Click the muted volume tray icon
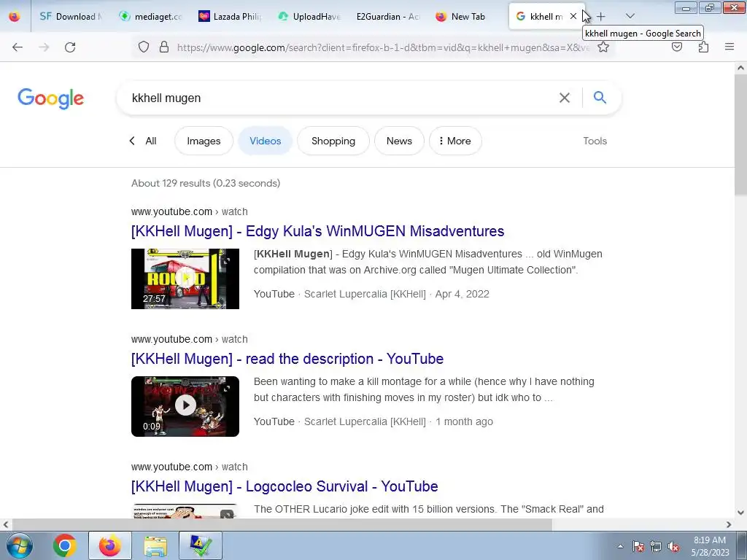Screen dimensions: 747x560 point(673,547)
